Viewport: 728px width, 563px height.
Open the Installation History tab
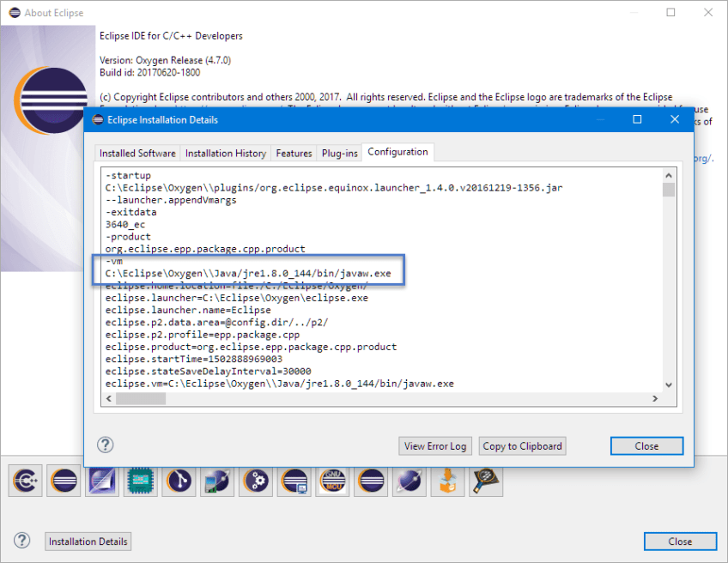225,153
